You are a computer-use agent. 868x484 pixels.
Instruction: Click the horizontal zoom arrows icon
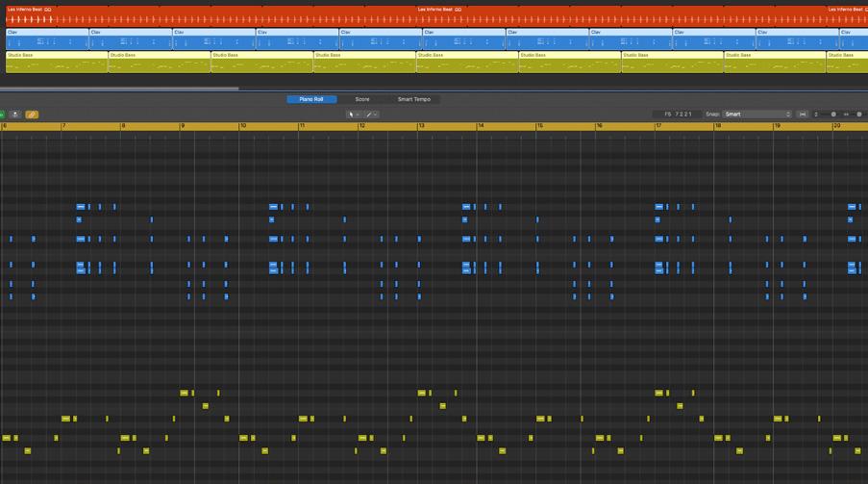click(846, 115)
